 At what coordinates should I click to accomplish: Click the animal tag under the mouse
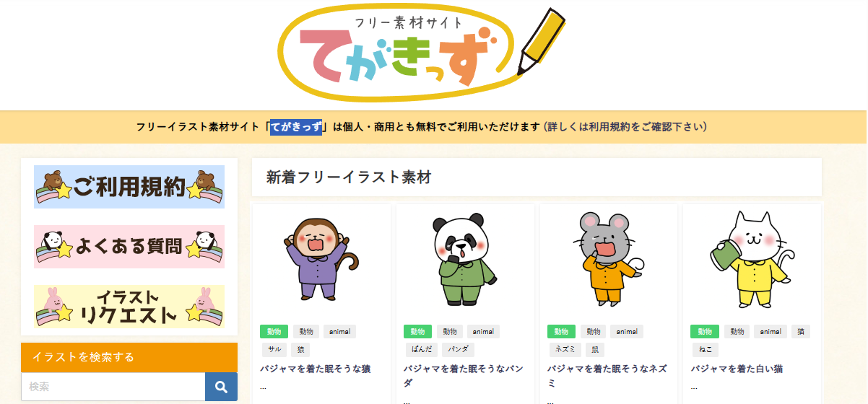click(627, 332)
